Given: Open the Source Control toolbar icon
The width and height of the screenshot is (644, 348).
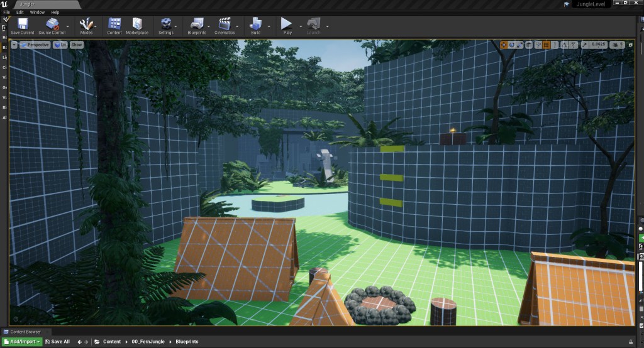Looking at the screenshot, I should click(x=53, y=24).
